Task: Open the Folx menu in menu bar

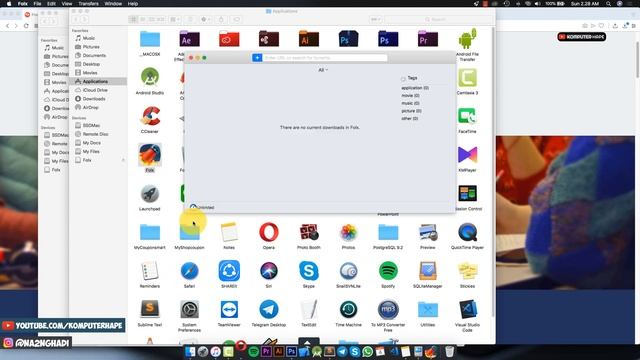Action: point(23,4)
